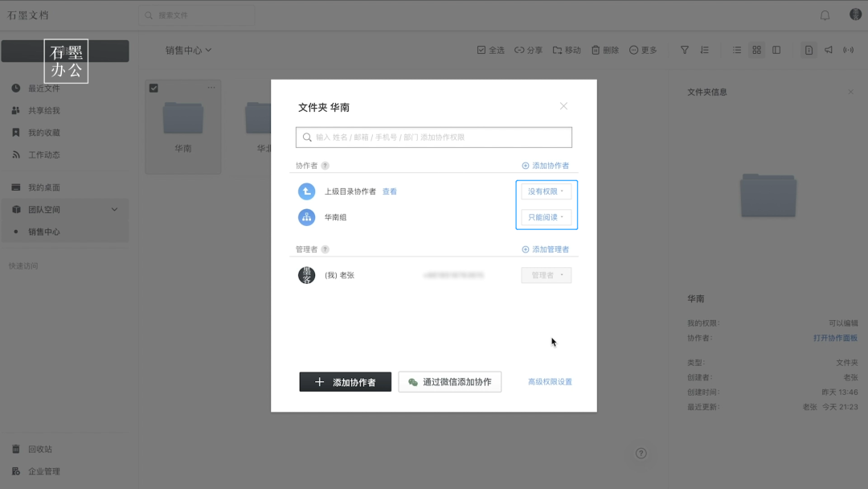
Task: Open the 只能阅读 permission dropdown for 华南组
Action: coord(547,216)
